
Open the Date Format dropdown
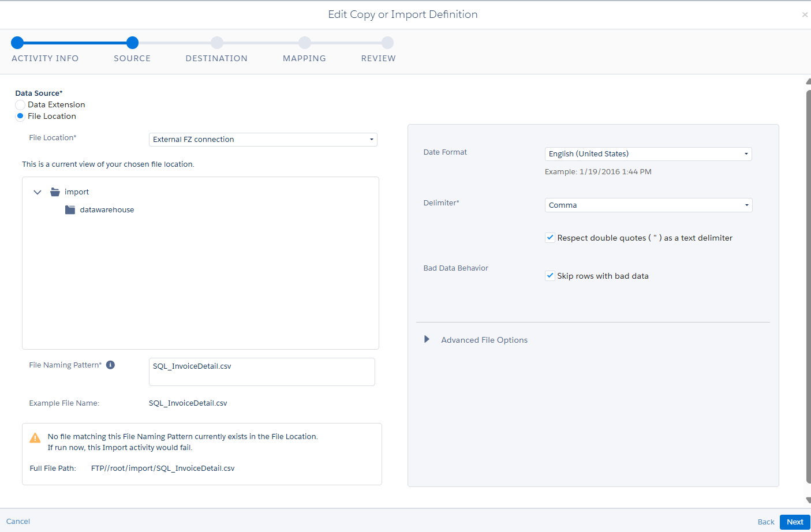[648, 154]
